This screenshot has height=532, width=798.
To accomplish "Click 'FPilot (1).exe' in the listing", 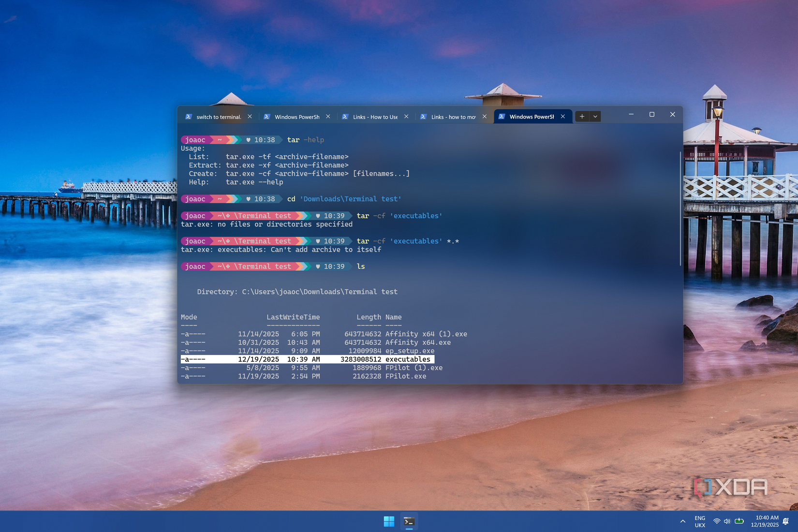I will pyautogui.click(x=414, y=368).
